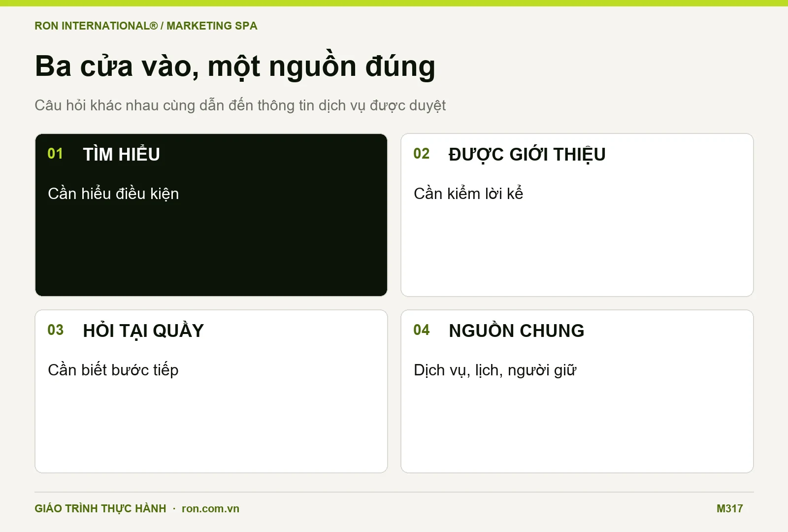Image resolution: width=788 pixels, height=532 pixels.
Task: Select the title 'Ba cửa vào, một nguồn đúng'
Action: point(235,66)
